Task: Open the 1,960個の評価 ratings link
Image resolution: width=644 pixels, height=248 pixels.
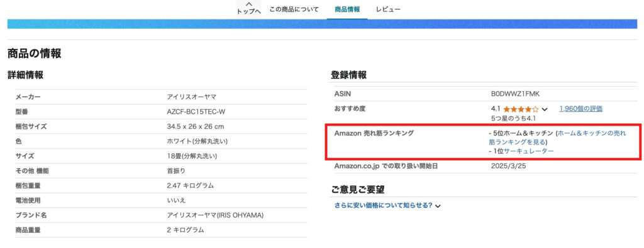Action: [580, 109]
